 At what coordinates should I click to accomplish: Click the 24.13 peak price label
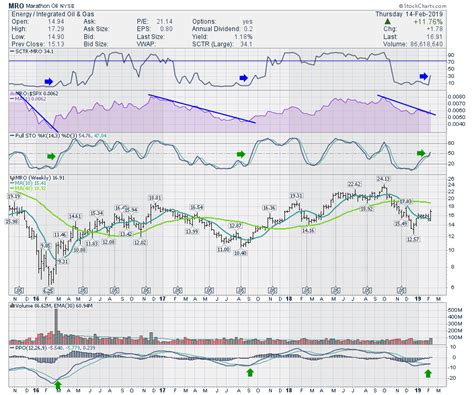(383, 179)
